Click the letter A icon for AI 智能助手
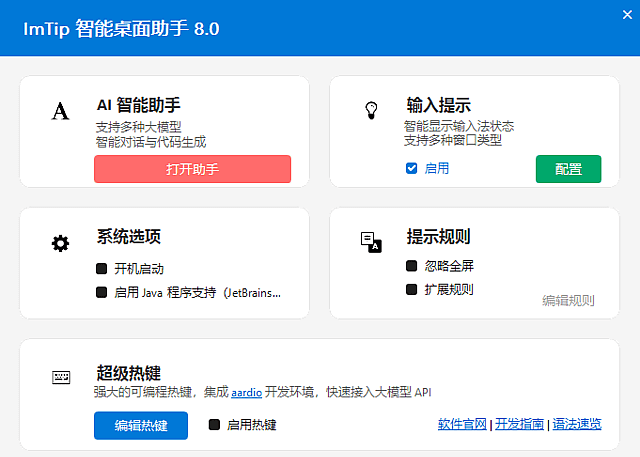The height and width of the screenshot is (457, 640). point(60,111)
